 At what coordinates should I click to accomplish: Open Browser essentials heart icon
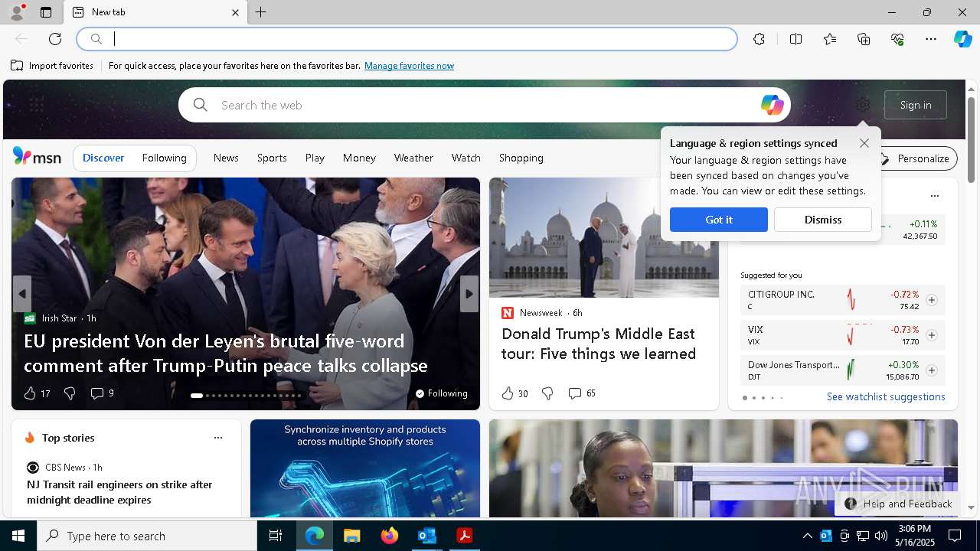(x=897, y=39)
